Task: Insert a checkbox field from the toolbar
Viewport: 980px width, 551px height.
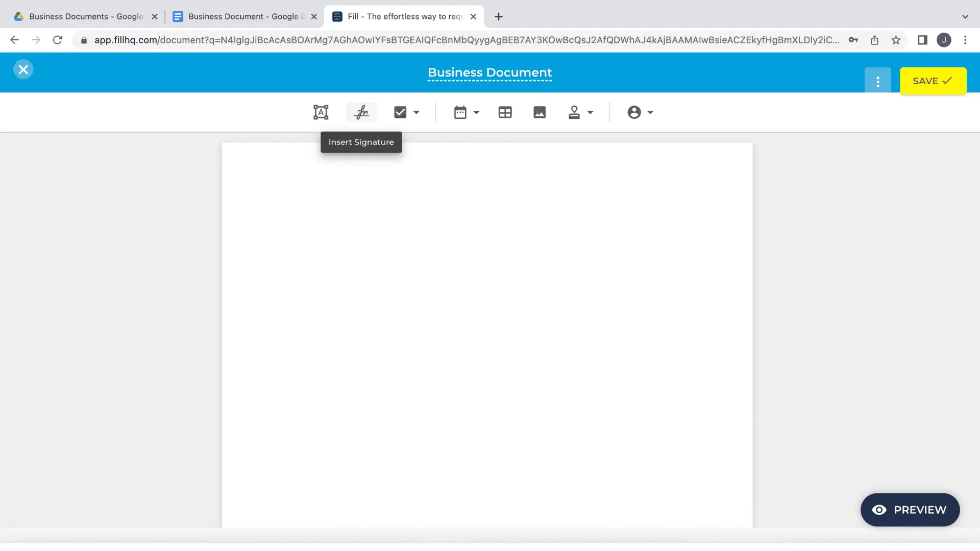Action: pyautogui.click(x=400, y=112)
